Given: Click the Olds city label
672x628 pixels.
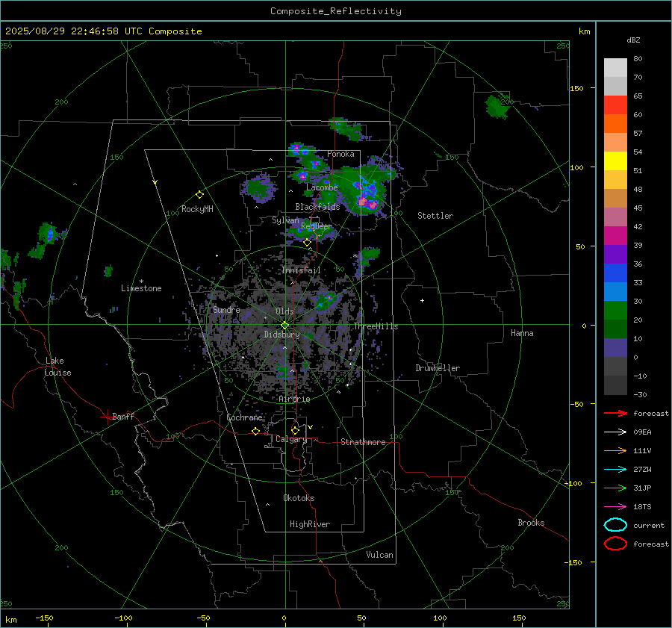Looking at the screenshot, I should (285, 311).
